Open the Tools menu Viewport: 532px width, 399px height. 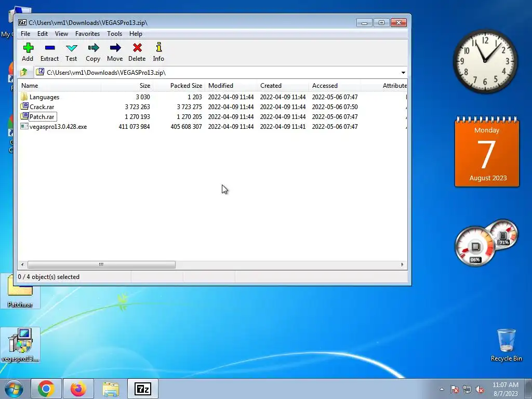(x=114, y=34)
